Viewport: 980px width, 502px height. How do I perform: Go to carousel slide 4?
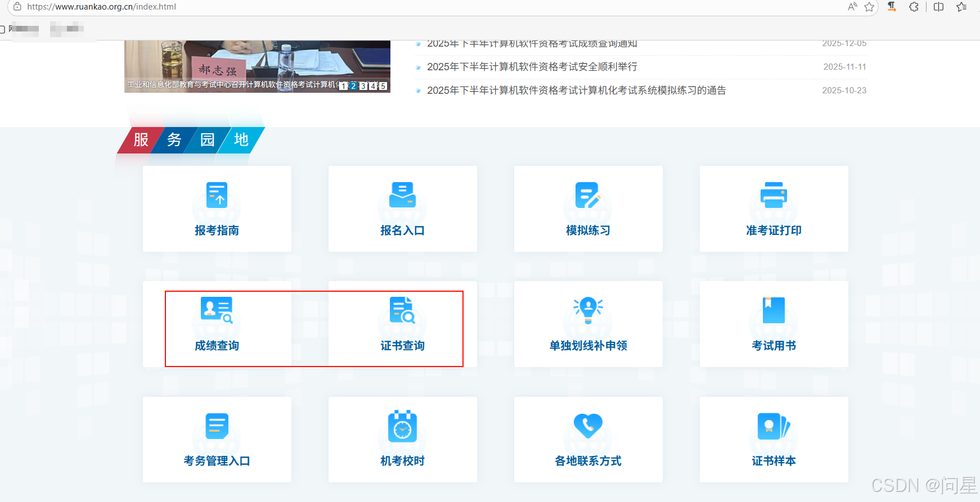click(x=373, y=86)
